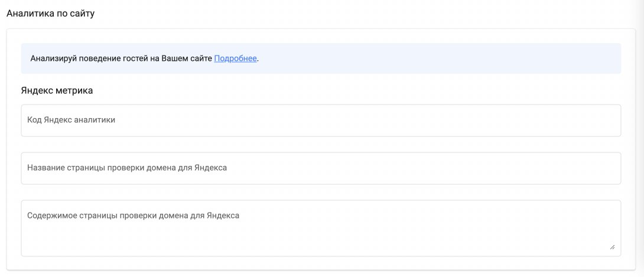Open the "Подробнее" link
This screenshot has height=277, width=644.
coord(235,59)
